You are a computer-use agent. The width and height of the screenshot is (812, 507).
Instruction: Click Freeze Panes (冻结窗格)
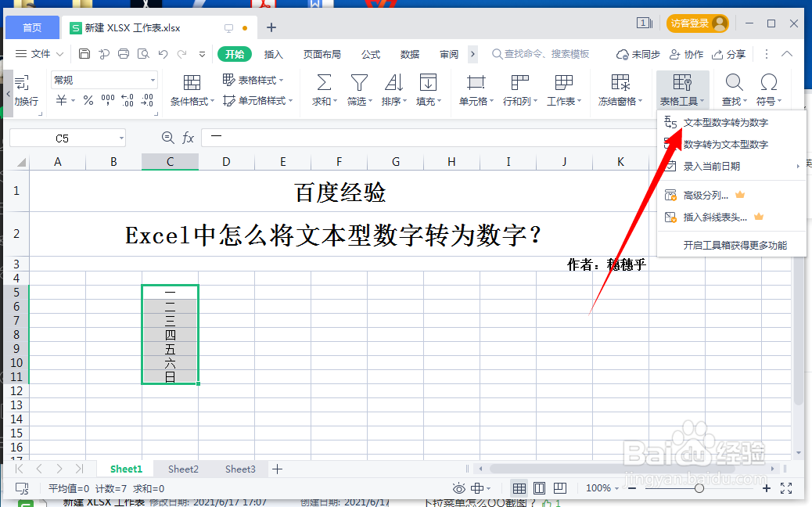(x=620, y=90)
